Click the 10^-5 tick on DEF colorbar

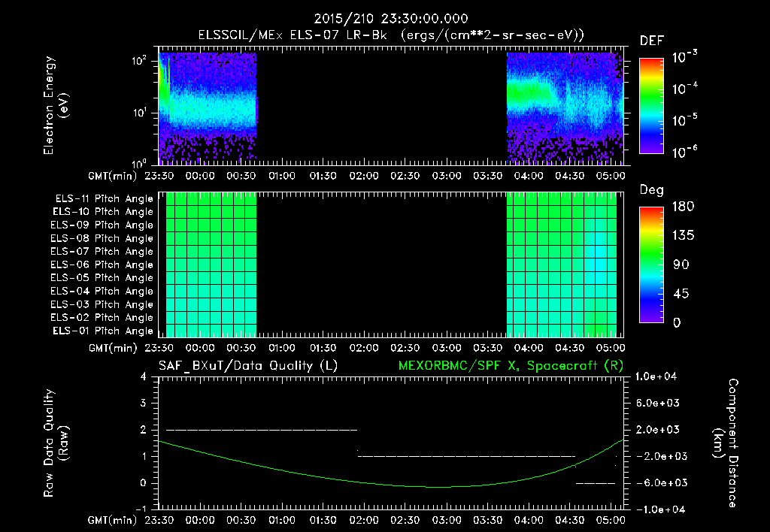click(x=684, y=119)
